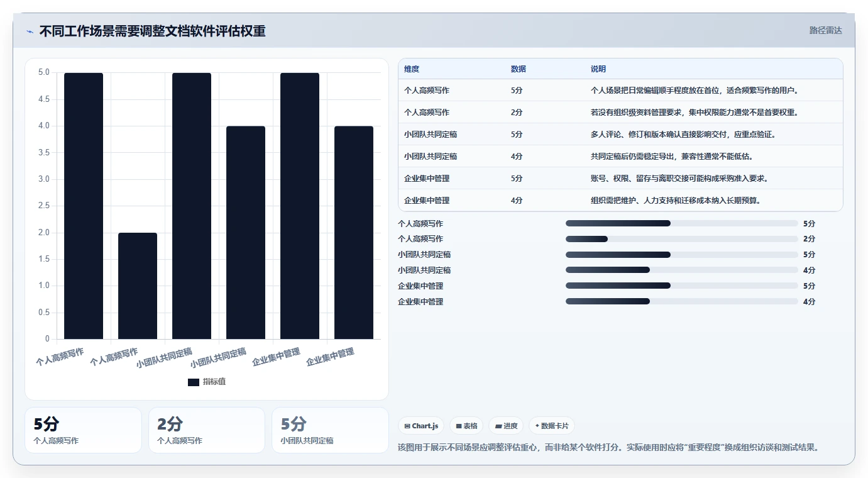Image resolution: width=868 pixels, height=478 pixels.
Task: Click the lightning icon beside the page title
Action: point(30,31)
